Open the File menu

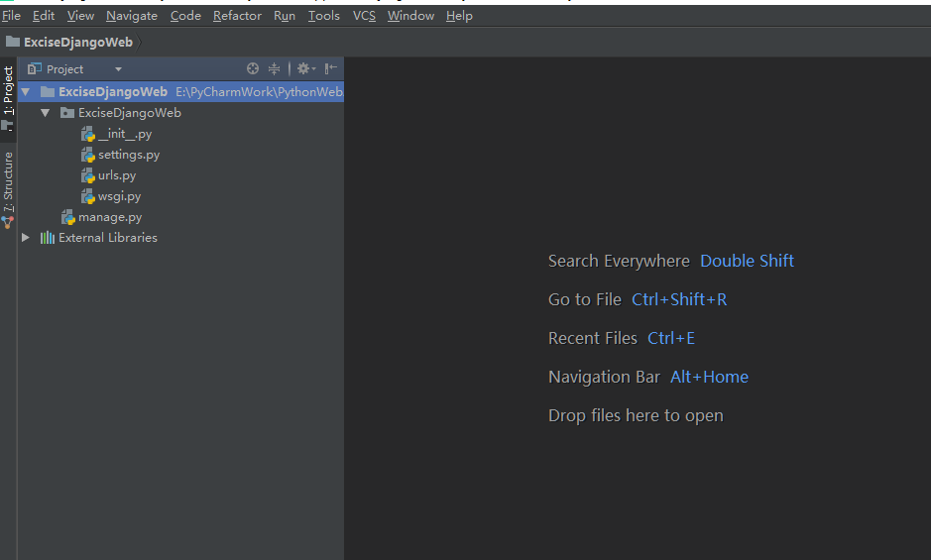click(11, 16)
